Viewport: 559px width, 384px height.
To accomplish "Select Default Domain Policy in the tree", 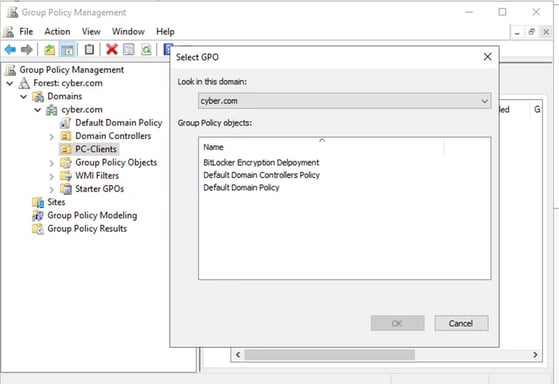I will coord(119,123).
